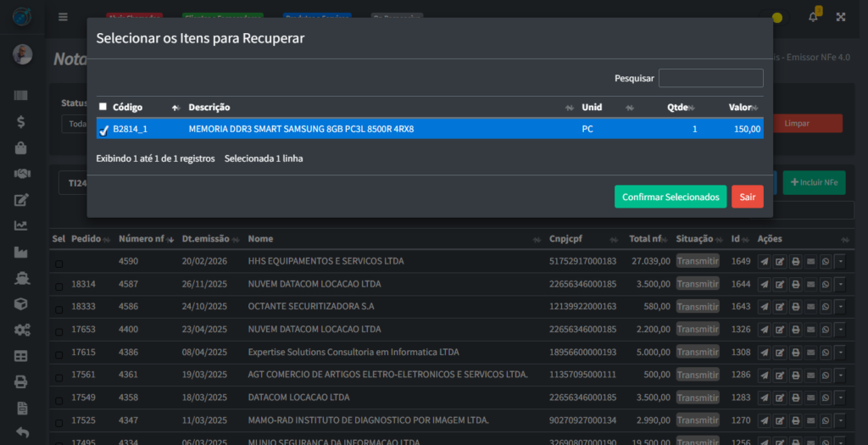Click WhatsApp icon for invoice 4590

click(826, 262)
